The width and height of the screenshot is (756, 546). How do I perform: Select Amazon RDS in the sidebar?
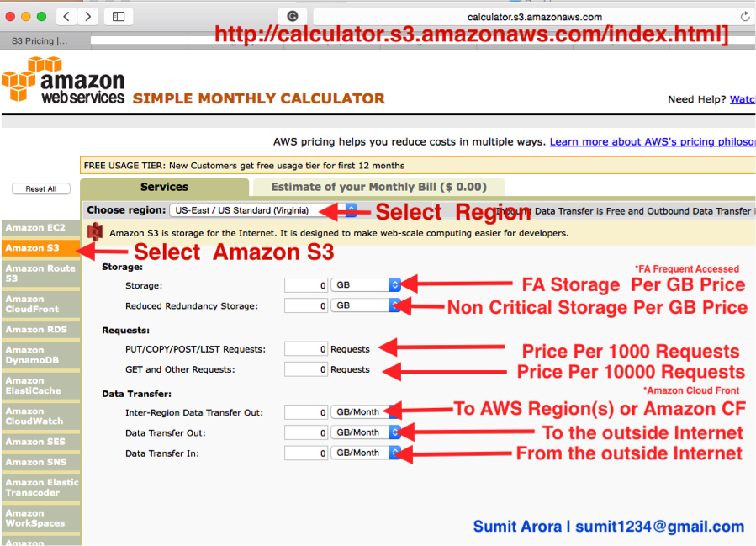(41, 330)
